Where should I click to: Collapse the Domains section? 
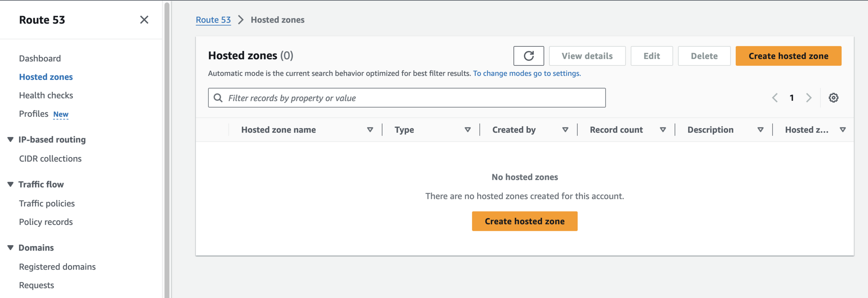pyautogui.click(x=10, y=248)
